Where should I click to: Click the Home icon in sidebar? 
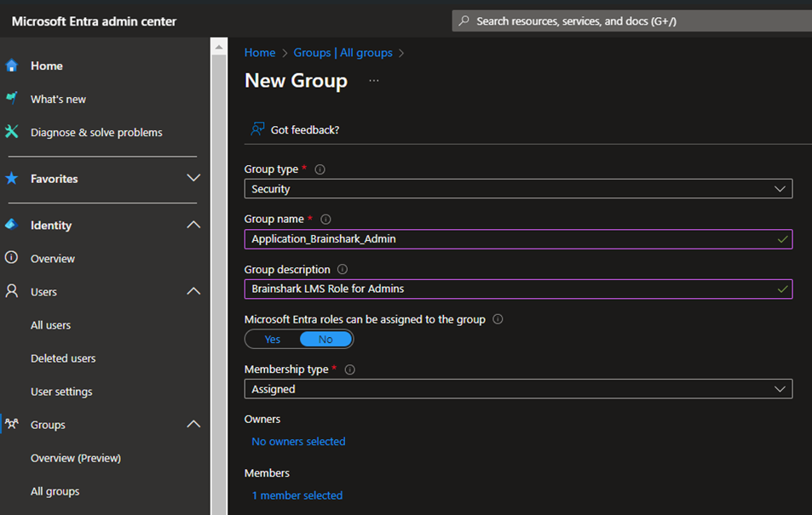pyautogui.click(x=11, y=66)
